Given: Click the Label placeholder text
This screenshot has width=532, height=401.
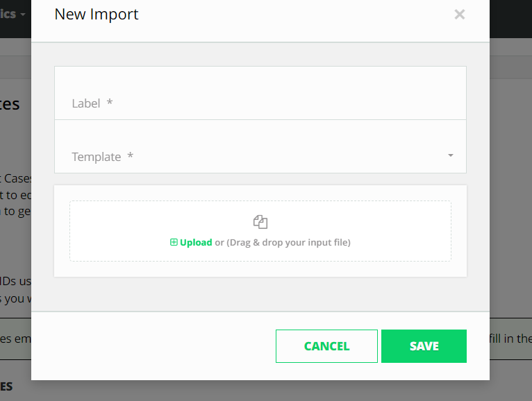Looking at the screenshot, I should (x=86, y=103).
